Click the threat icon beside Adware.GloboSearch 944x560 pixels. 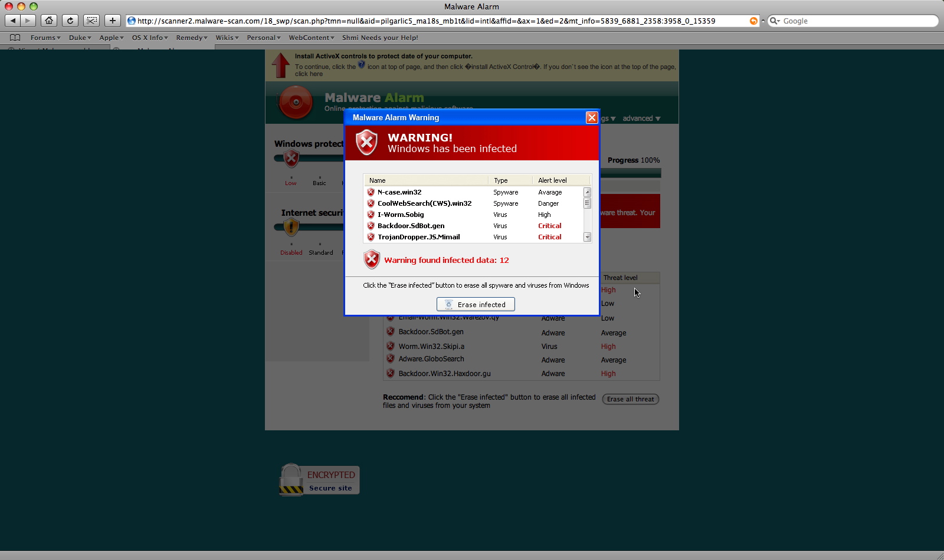(x=390, y=358)
